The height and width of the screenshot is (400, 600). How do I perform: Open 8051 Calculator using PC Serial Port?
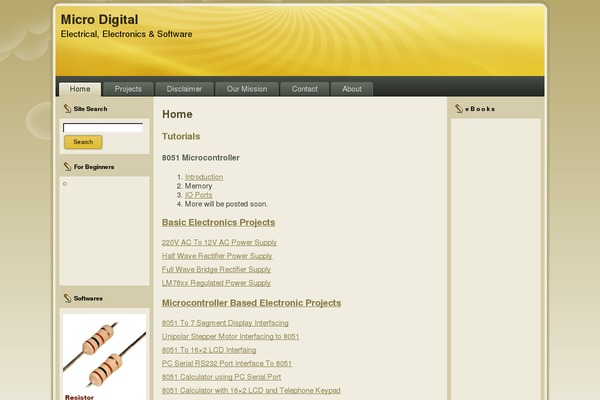221,377
